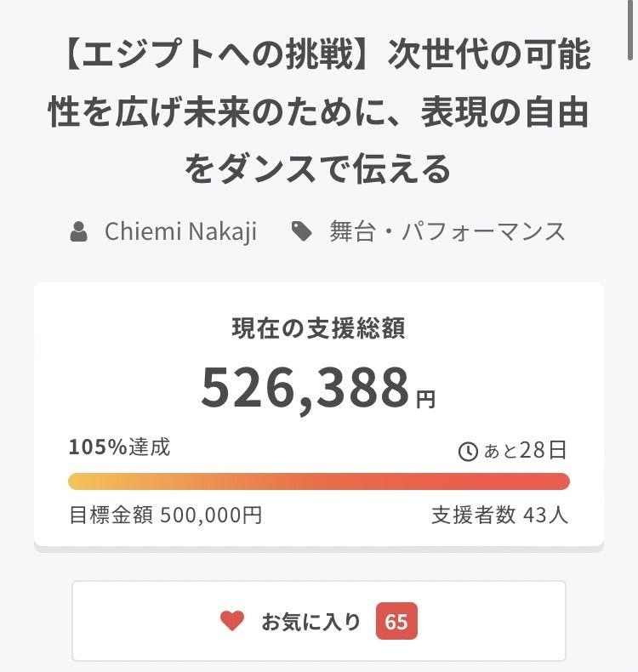Click the red 65 favorites count badge
Image resolution: width=638 pixels, height=672 pixels.
396,622
